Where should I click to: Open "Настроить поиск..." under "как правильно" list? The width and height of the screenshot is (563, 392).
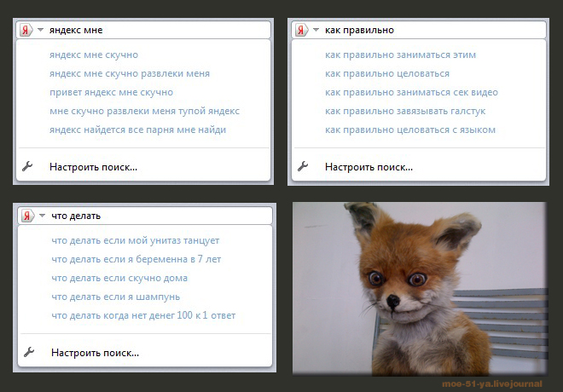click(x=369, y=167)
